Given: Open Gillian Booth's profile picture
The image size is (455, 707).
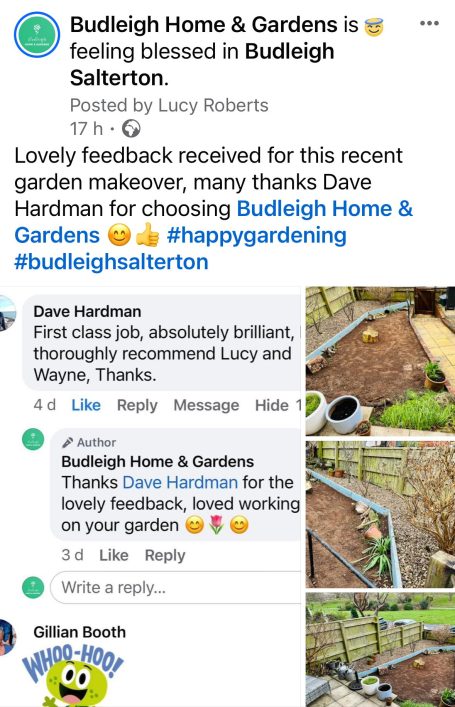Looking at the screenshot, I should 8,637.
